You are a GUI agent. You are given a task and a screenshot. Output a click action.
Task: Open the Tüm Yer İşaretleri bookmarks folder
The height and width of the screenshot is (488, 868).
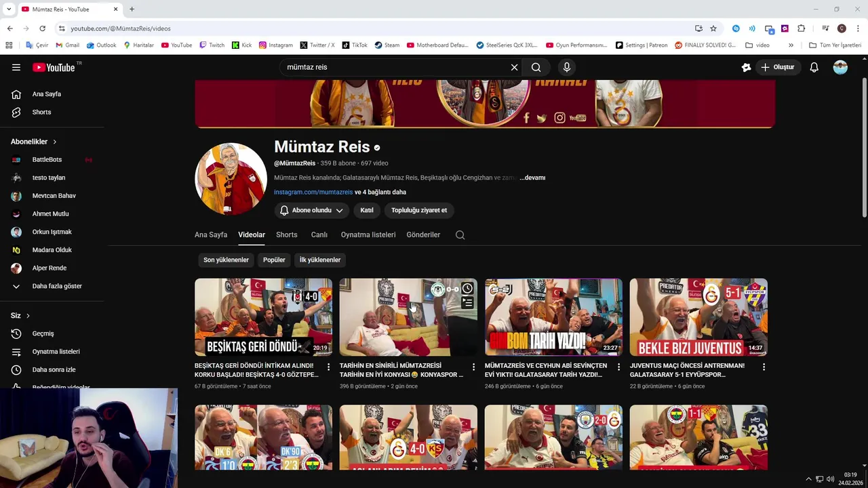(835, 45)
